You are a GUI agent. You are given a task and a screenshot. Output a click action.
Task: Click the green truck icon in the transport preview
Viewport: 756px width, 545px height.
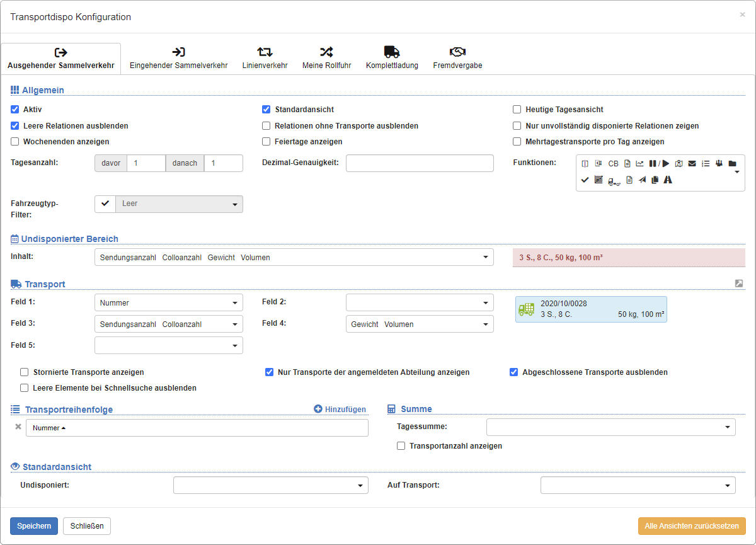(x=526, y=309)
